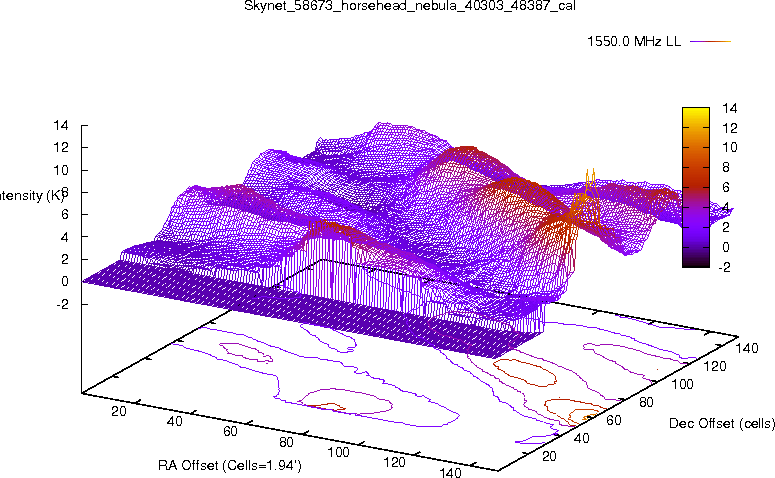The height and width of the screenshot is (478, 775).
Task: Click the color bar tick label -2
Action: 725,266
